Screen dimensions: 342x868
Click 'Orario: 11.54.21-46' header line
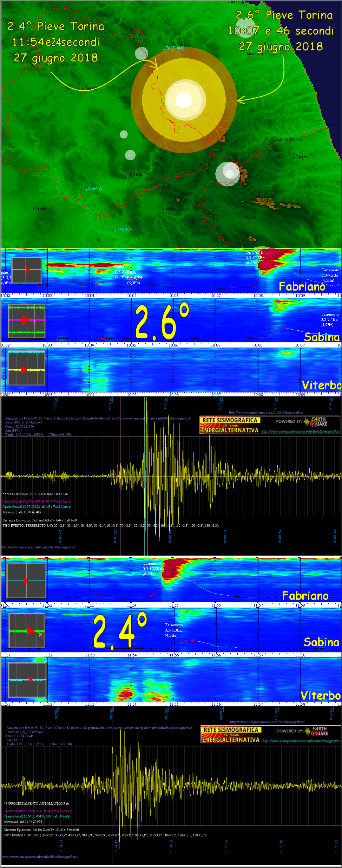(20, 736)
